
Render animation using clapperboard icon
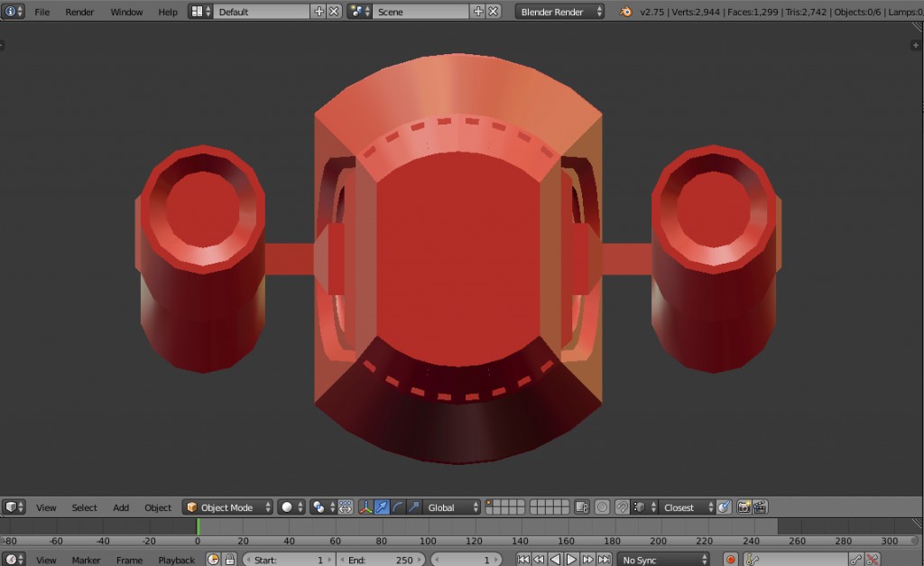(761, 506)
